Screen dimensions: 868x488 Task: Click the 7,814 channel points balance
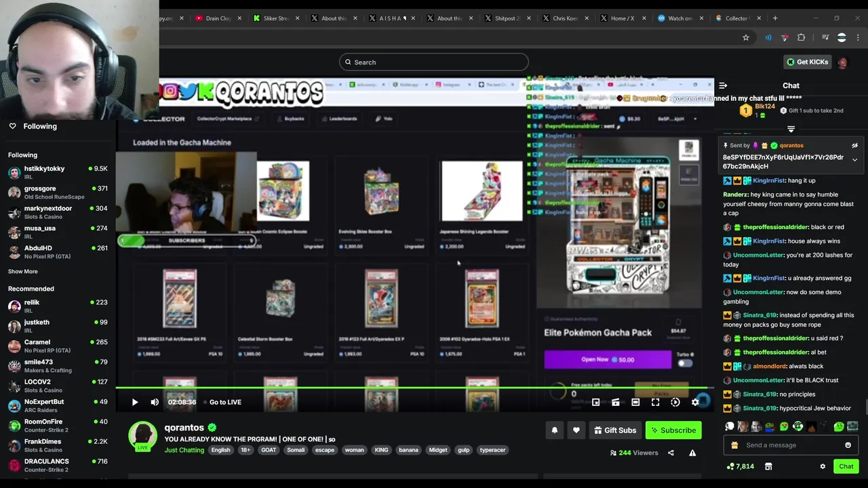pos(740,466)
